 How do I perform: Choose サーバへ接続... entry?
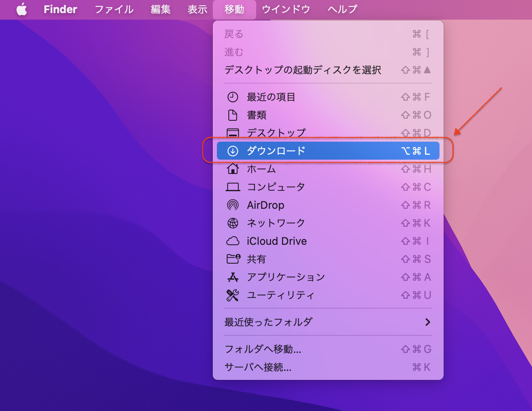point(328,367)
